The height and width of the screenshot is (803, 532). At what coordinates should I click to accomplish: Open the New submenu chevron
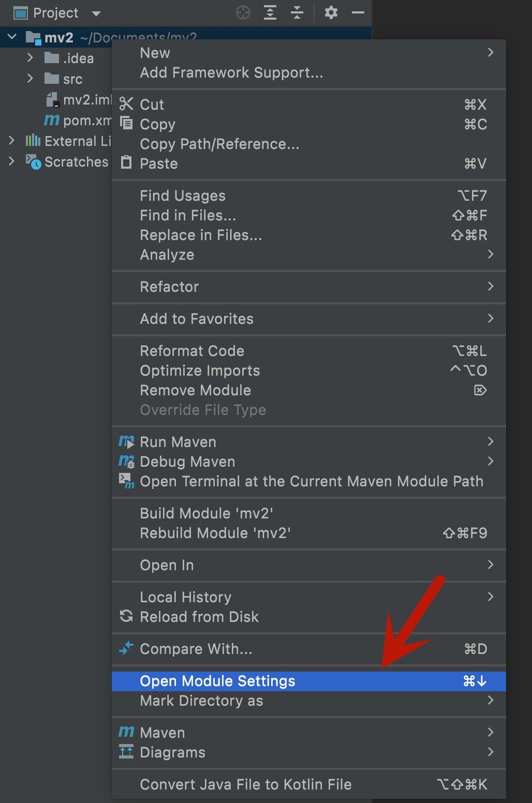coord(490,53)
